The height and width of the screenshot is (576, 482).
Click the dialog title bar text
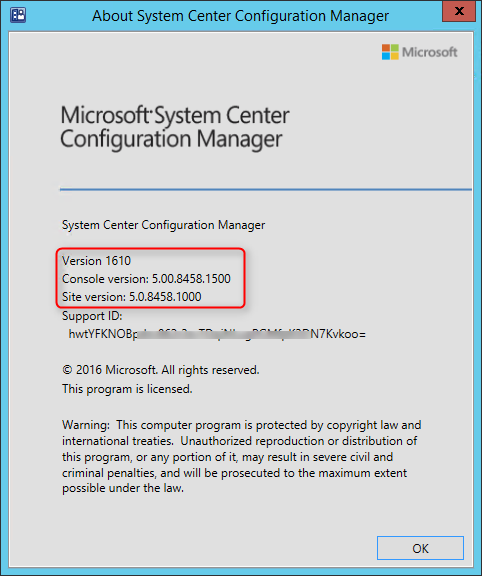(x=240, y=16)
